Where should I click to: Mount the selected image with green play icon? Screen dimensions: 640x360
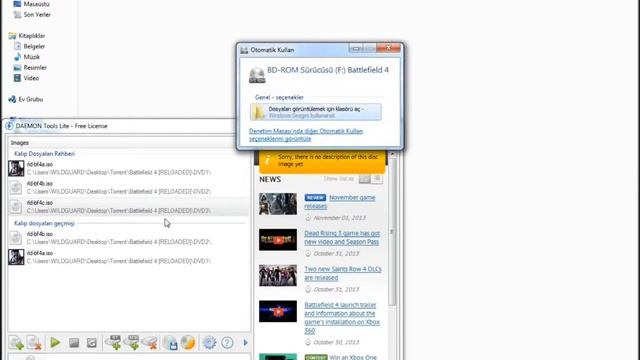point(55,342)
